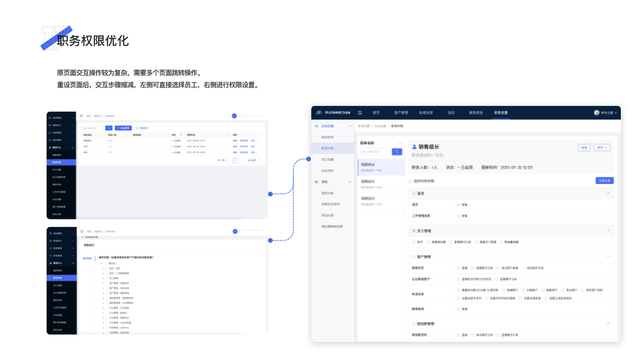This screenshot has height=362, width=644.
Task: Open 客户管理 in the dark top navigation
Action: (401, 113)
